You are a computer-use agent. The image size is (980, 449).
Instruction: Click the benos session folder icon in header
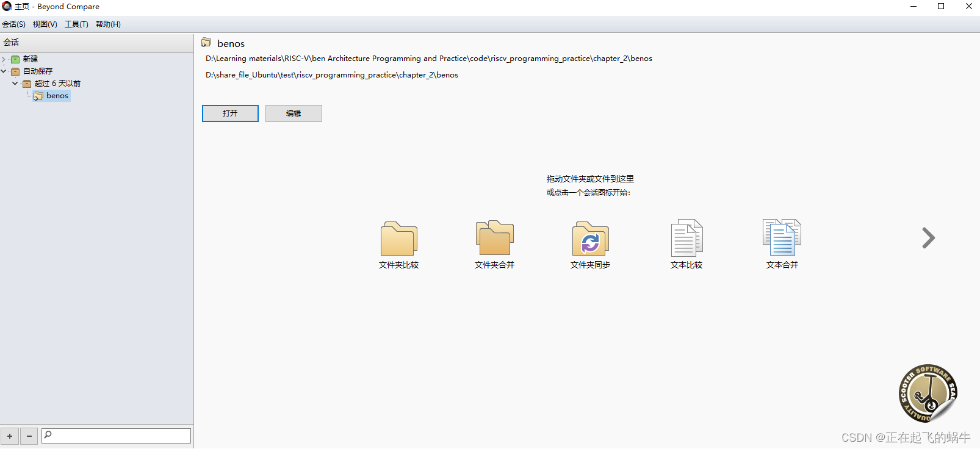pyautogui.click(x=206, y=43)
